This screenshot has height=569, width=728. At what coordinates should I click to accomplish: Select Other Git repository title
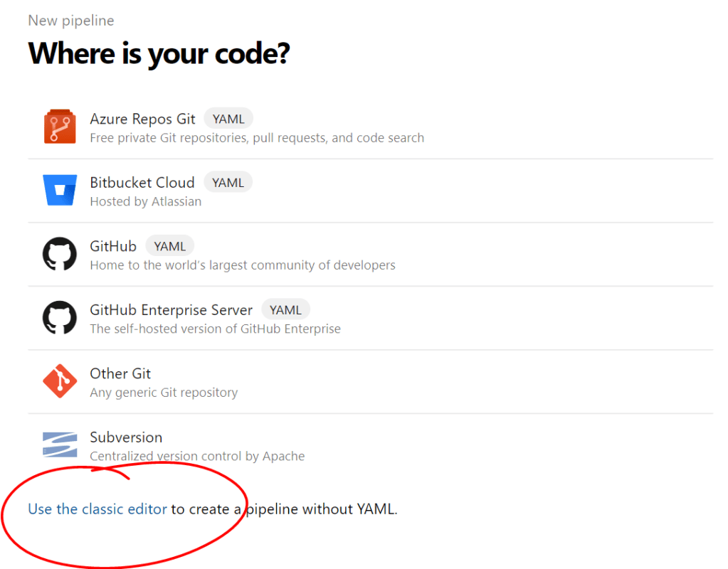120,373
